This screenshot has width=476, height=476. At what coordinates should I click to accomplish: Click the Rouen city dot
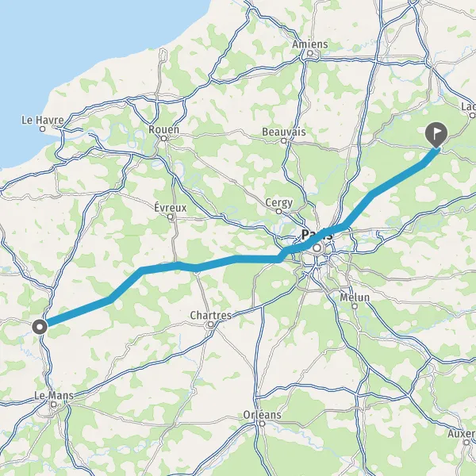[163, 138]
